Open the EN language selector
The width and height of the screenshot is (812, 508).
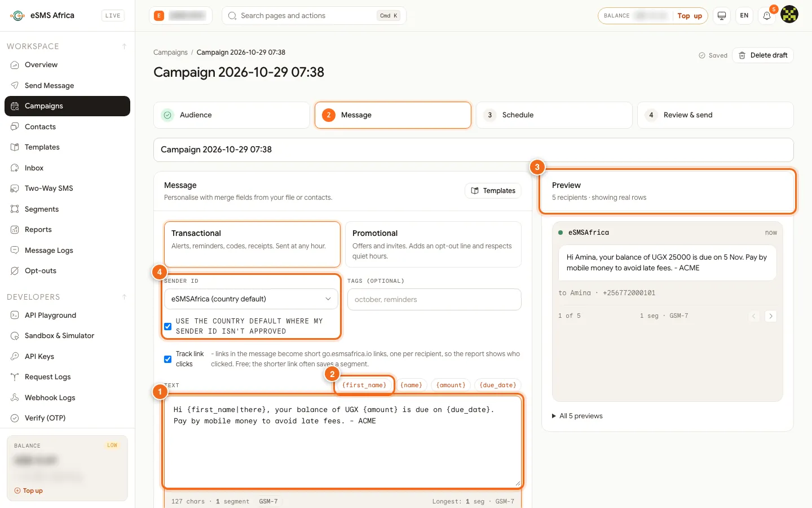point(744,16)
